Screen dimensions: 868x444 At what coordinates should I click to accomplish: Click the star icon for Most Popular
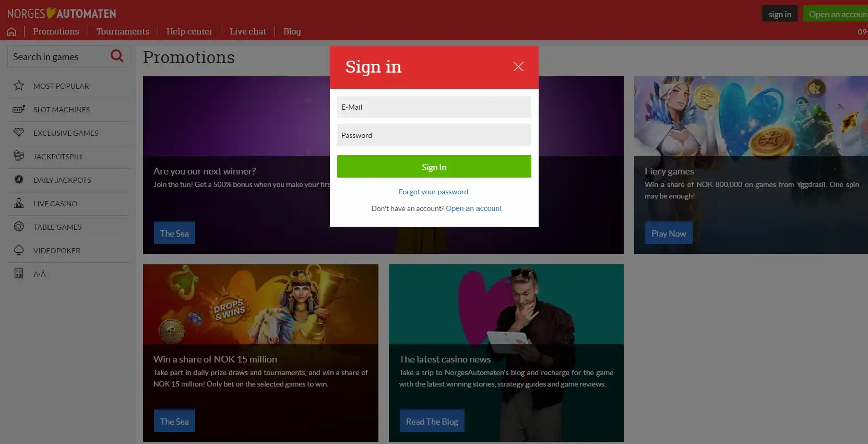tap(19, 86)
